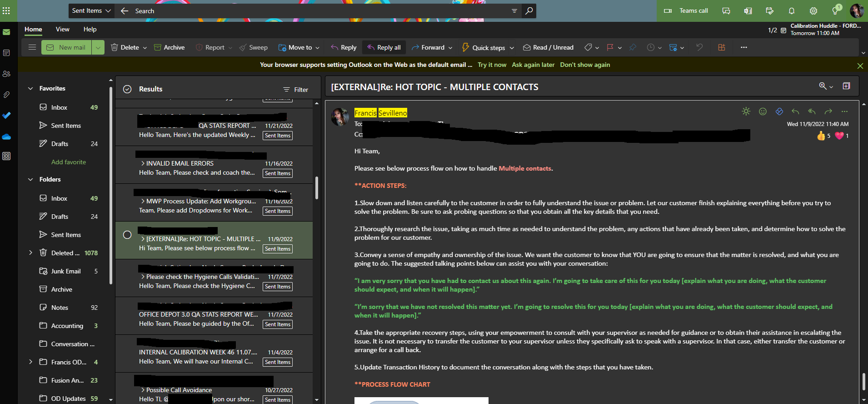Open the Accounting folder
This screenshot has height=404, width=868.
[x=68, y=326]
